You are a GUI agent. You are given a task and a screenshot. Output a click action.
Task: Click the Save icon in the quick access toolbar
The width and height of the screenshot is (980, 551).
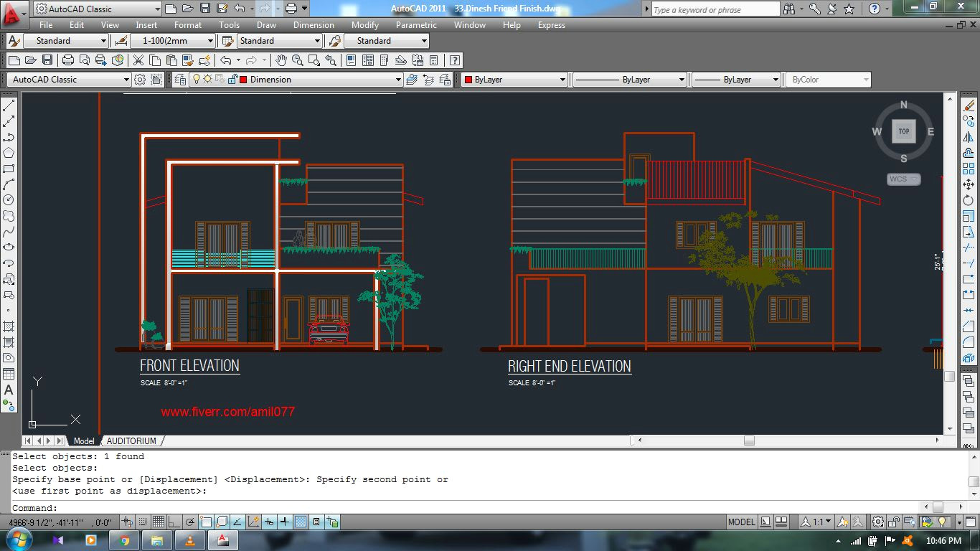coord(205,9)
